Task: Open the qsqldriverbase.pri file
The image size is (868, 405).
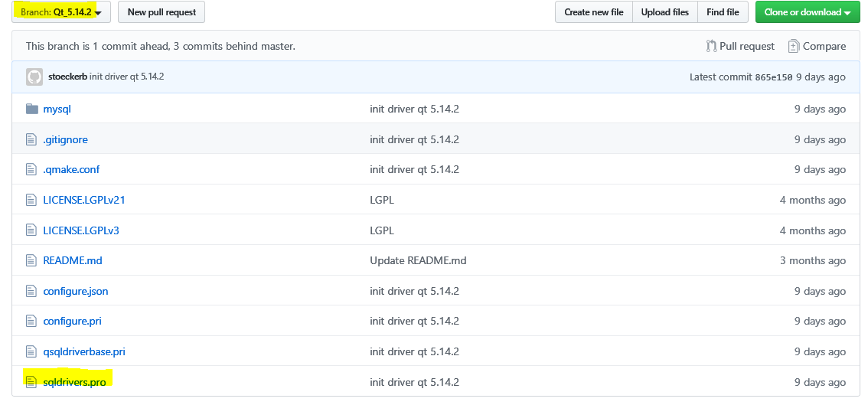Action: (x=84, y=351)
